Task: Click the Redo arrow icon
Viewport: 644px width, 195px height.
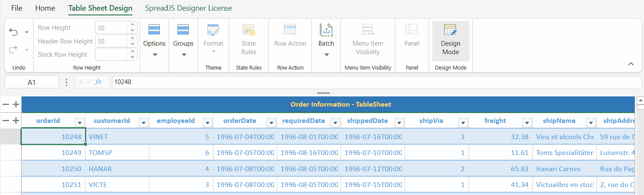Action: click(x=13, y=49)
